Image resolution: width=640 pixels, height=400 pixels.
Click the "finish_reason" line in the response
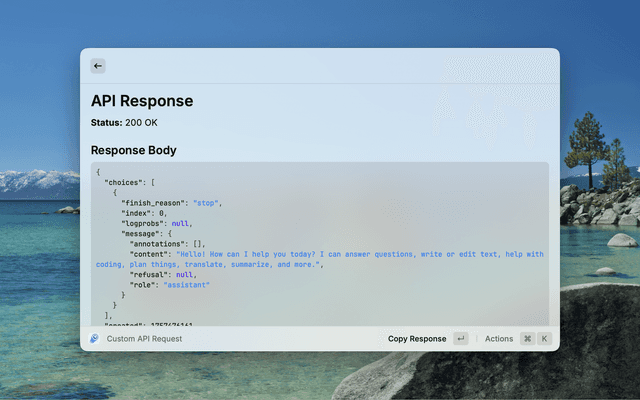click(x=170, y=203)
